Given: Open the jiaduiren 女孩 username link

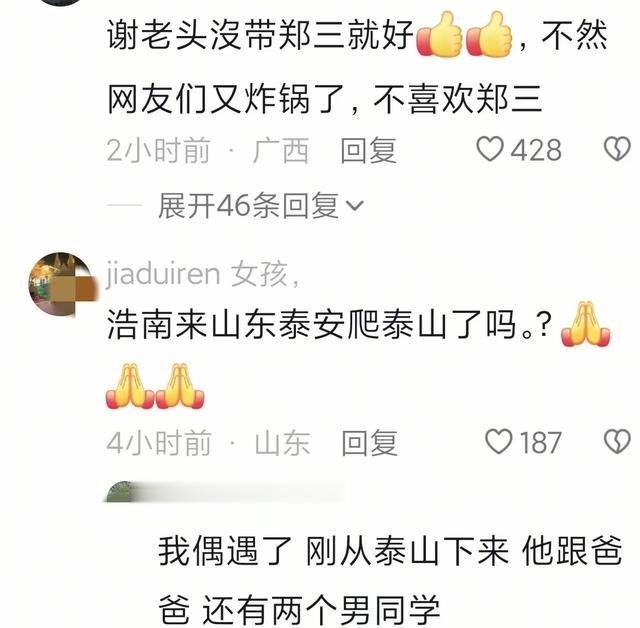Looking at the screenshot, I should (x=203, y=273).
